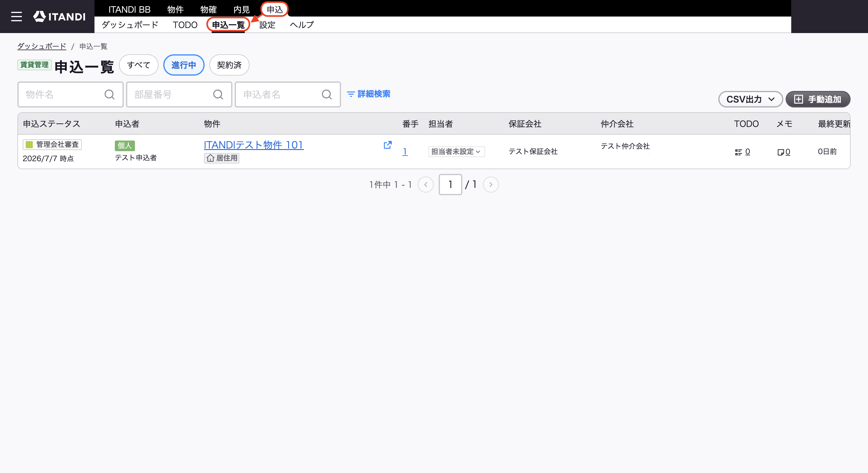Open property in new window icon
Image resolution: width=868 pixels, height=473 pixels.
[387, 145]
